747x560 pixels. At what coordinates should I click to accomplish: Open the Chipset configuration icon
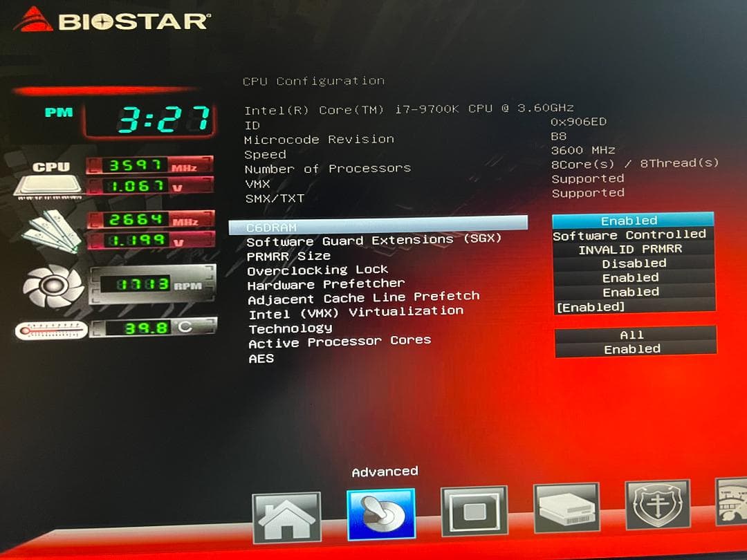(x=476, y=512)
